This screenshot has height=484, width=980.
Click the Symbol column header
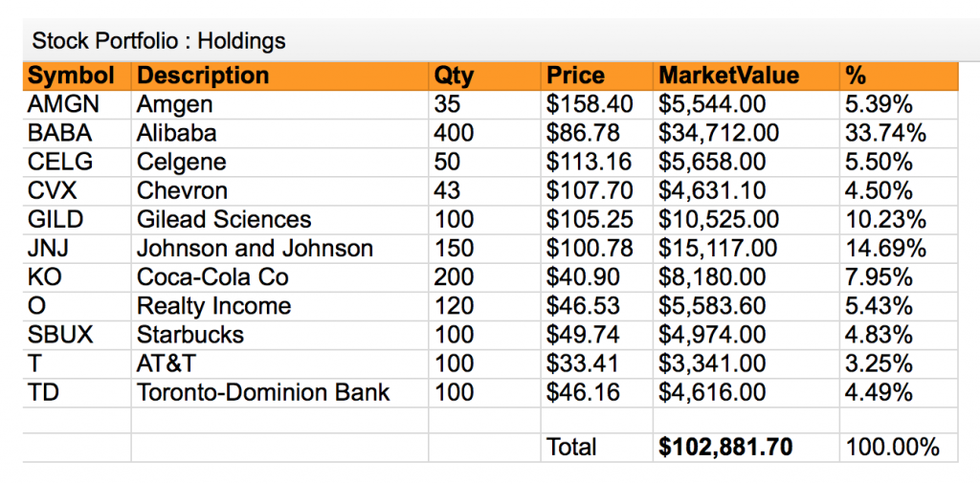(72, 76)
